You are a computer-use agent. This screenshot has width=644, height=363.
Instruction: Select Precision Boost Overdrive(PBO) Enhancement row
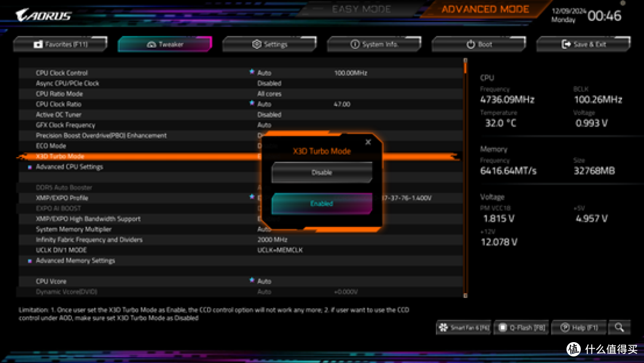[x=240, y=136]
